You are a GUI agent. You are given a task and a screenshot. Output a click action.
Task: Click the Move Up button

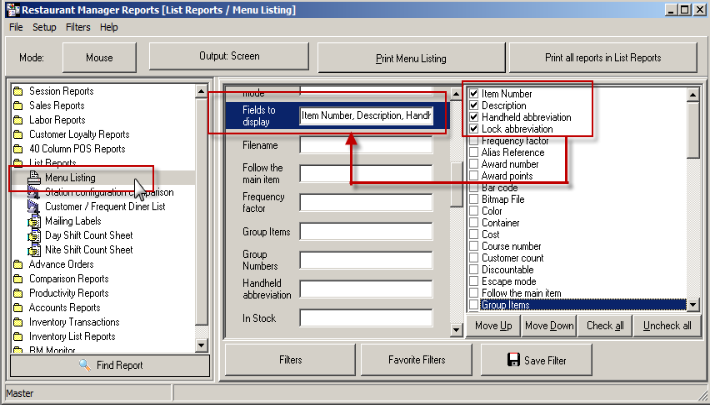pos(494,326)
